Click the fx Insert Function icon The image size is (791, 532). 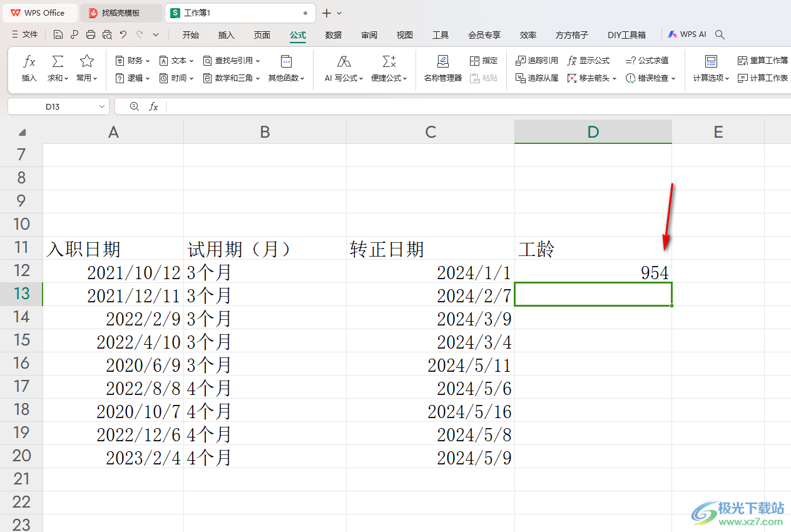tap(29, 61)
